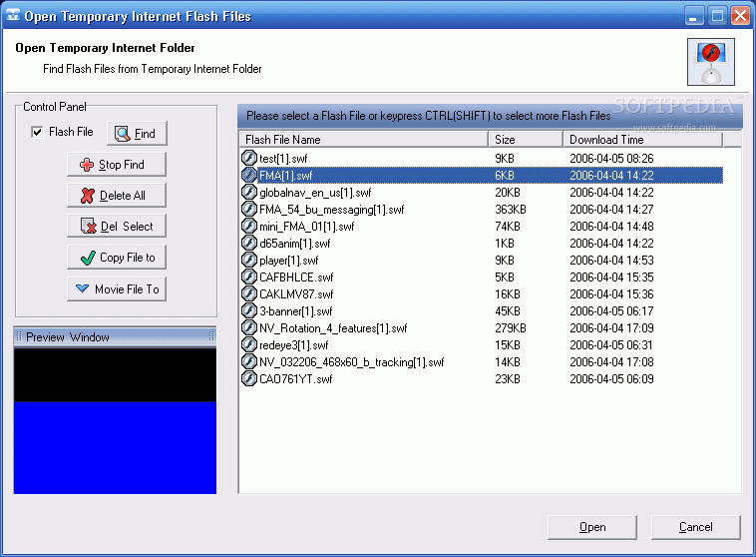
Task: Click download time 2006-04-05 06:09
Action: [x=611, y=379]
